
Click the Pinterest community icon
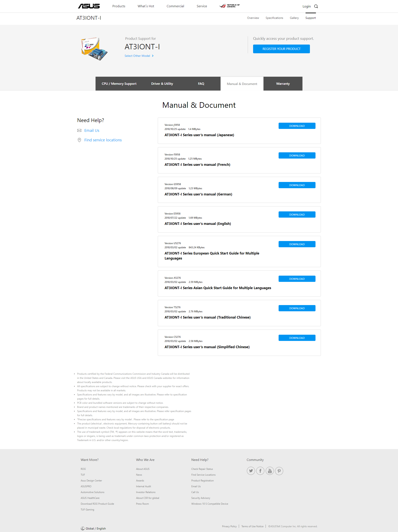[x=279, y=471]
